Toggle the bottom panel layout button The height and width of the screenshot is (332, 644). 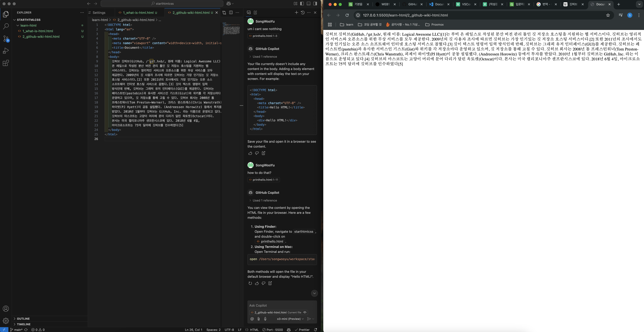click(x=308, y=4)
